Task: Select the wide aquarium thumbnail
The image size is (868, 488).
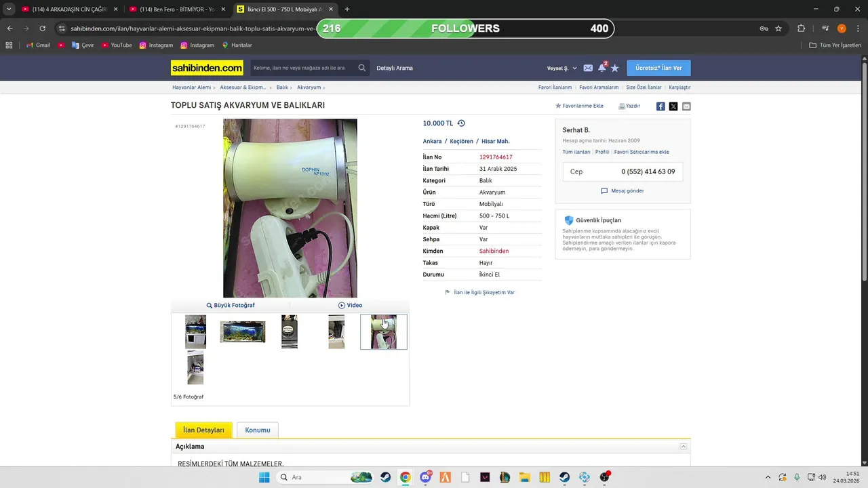Action: (243, 332)
